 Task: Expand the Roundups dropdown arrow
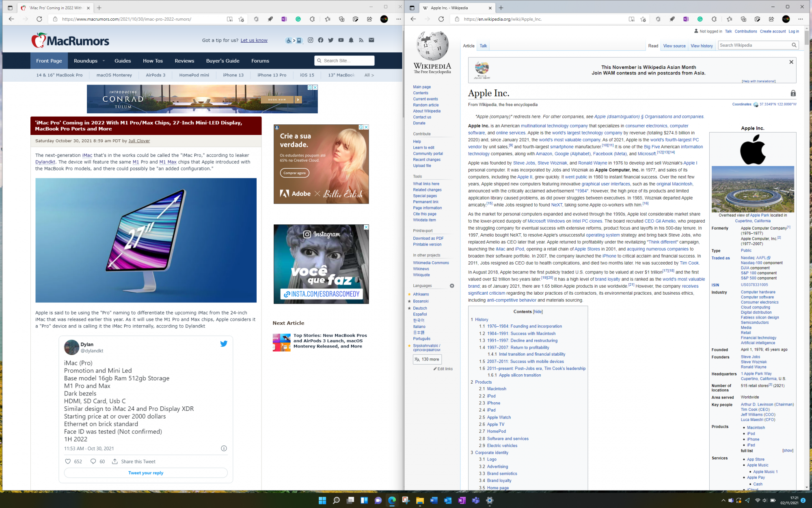point(104,61)
